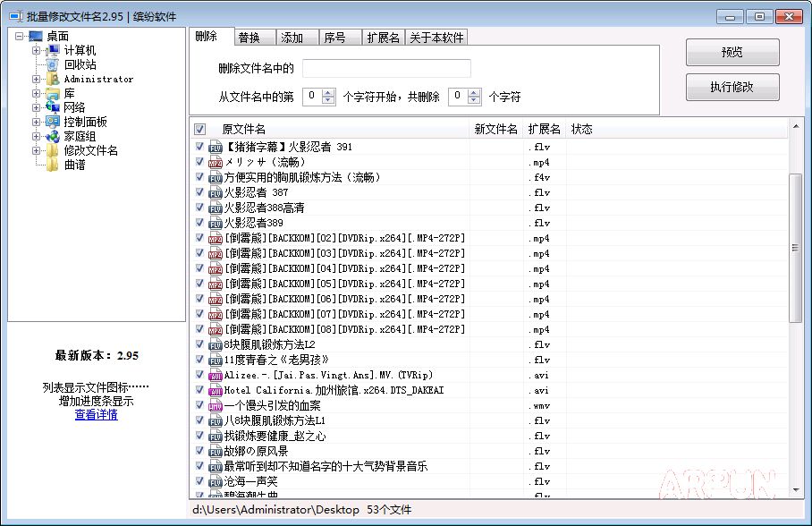Click the FLV icon beside 火影忍者 387
Viewport: 812px width, 526px height.
pos(214,192)
